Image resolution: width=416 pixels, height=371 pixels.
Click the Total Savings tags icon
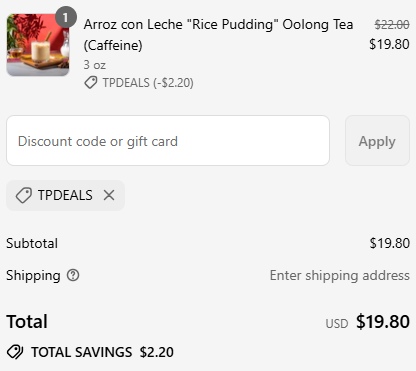click(x=15, y=352)
